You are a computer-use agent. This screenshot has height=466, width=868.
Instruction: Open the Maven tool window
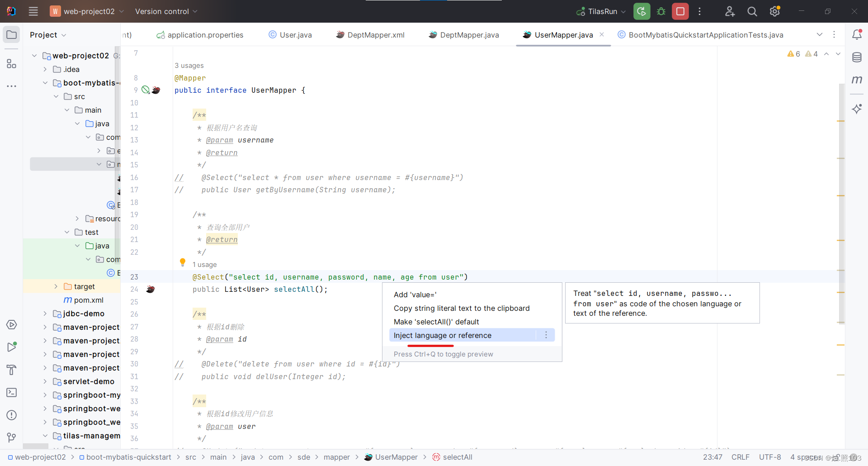857,80
